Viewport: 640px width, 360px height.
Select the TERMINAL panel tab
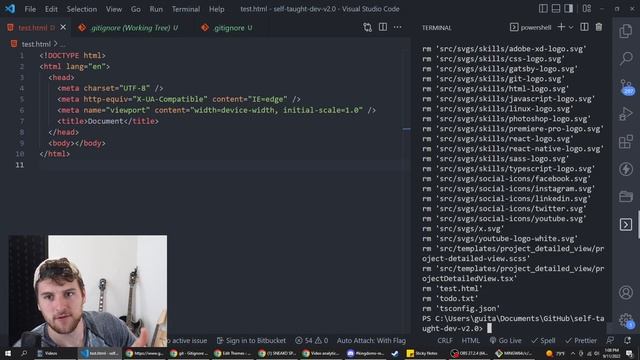pos(436,28)
